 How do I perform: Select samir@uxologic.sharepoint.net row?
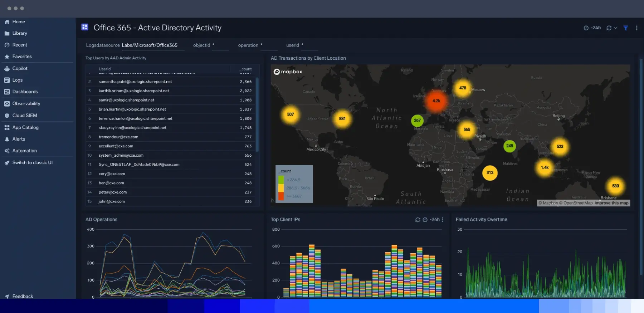[170, 100]
